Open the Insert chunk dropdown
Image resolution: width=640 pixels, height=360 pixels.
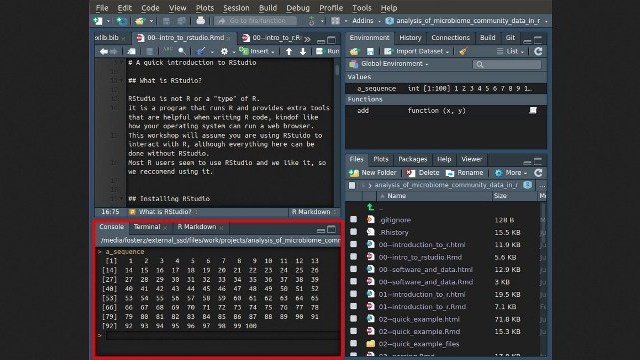coord(257,51)
